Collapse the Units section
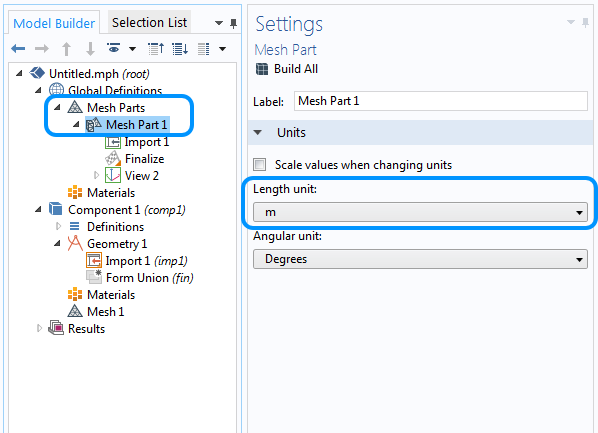Image resolution: width=598 pixels, height=433 pixels. (x=258, y=133)
